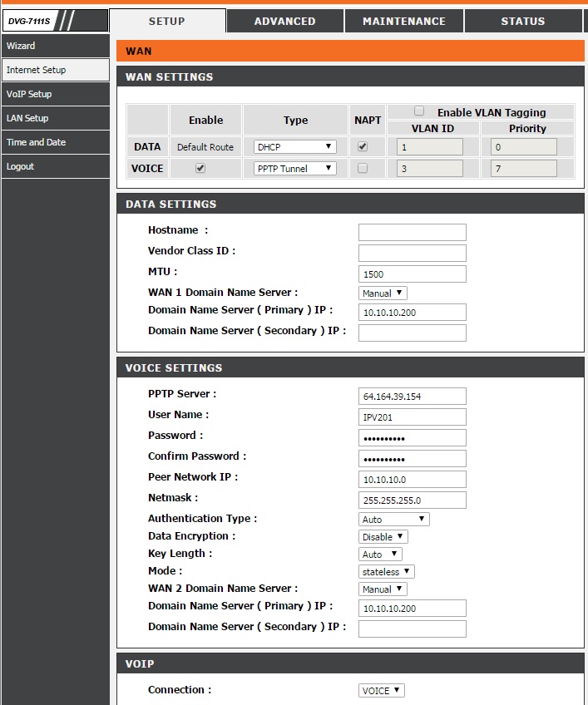Screen dimensions: 588x705
Task: Toggle NAPT checkbox for VOICE row
Action: 362,168
